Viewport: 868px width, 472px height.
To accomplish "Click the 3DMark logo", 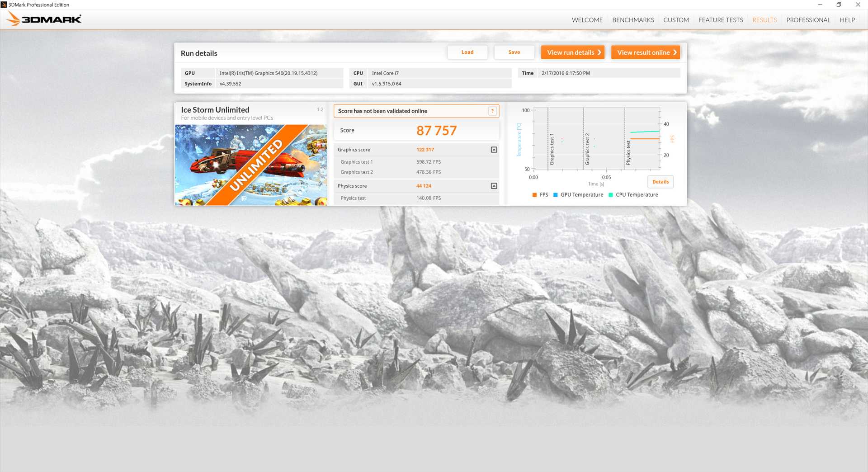I will pos(44,19).
